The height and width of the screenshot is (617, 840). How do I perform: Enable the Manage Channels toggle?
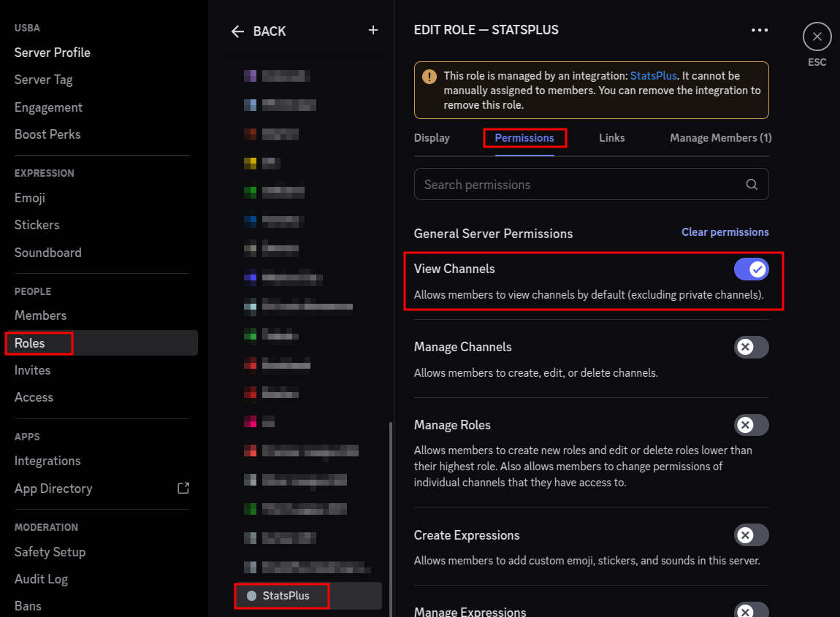(x=751, y=347)
